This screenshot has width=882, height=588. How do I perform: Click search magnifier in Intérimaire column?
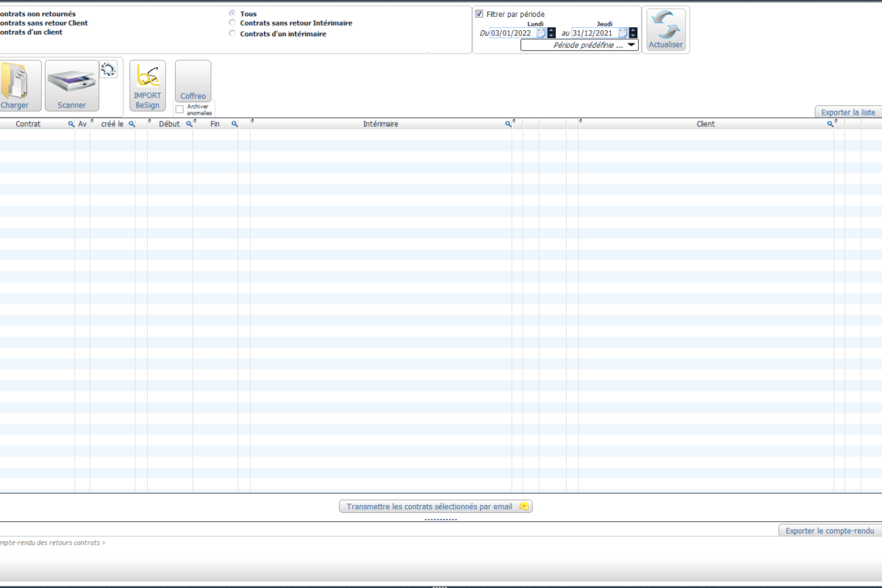508,124
